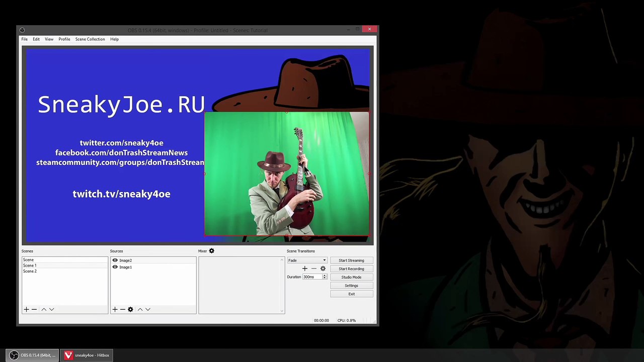
Task: Click the 00:00:00 timer in the status bar
Action: [x=321, y=320]
